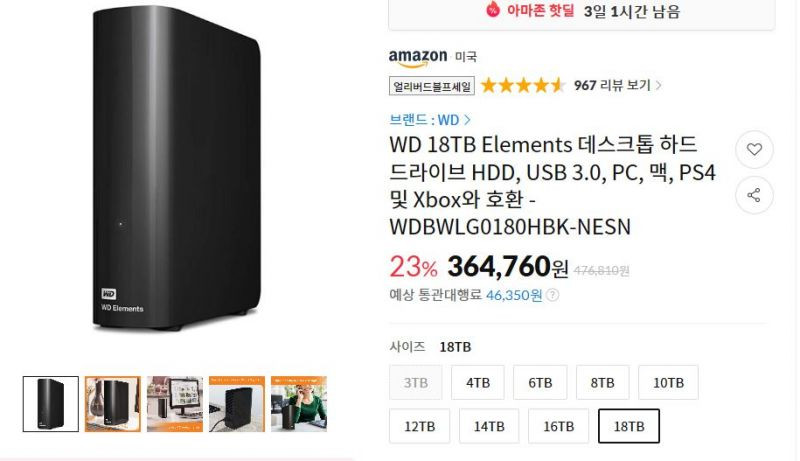Choose the 18TB size option

pos(629,426)
